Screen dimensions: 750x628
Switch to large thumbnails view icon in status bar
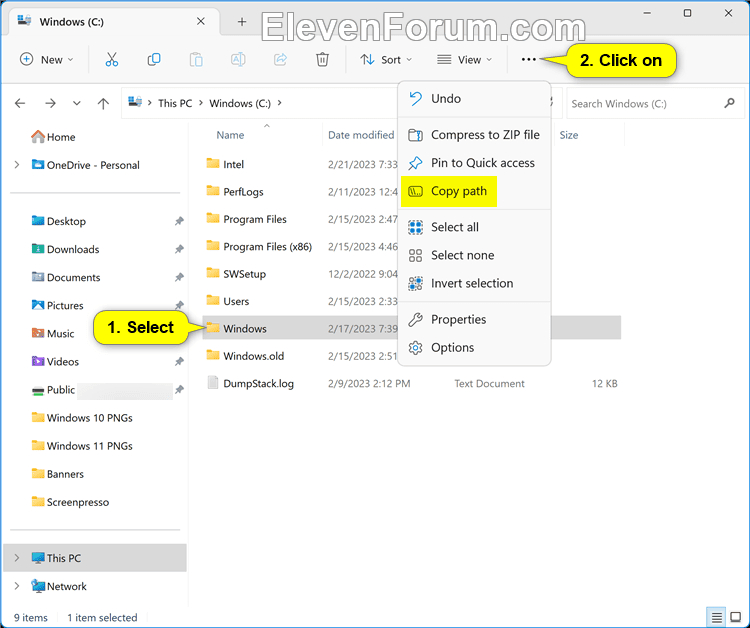736,617
